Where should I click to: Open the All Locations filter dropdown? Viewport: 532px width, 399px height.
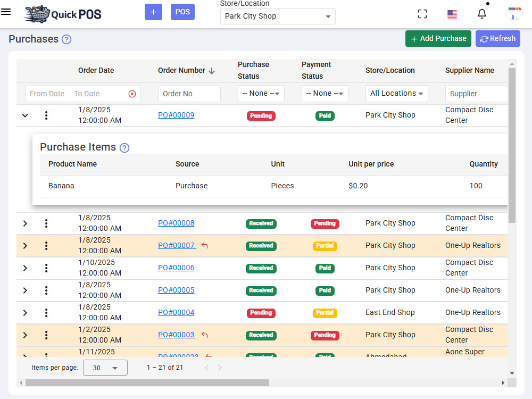[397, 94]
